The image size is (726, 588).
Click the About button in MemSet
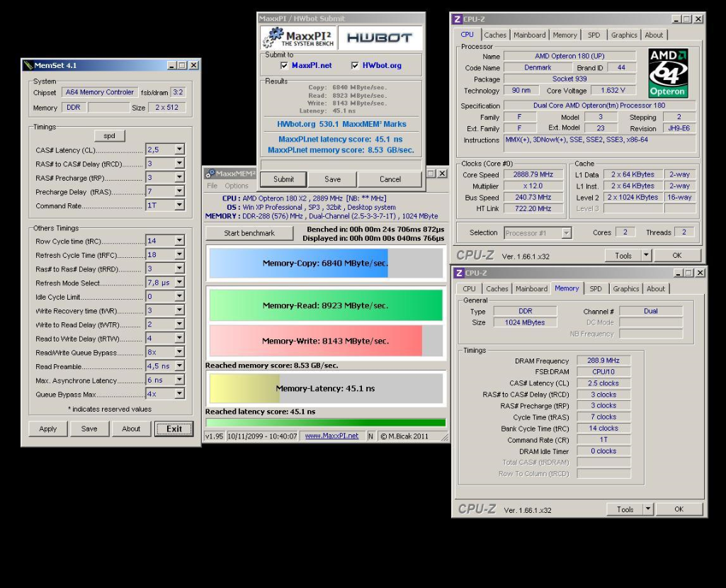(x=130, y=429)
